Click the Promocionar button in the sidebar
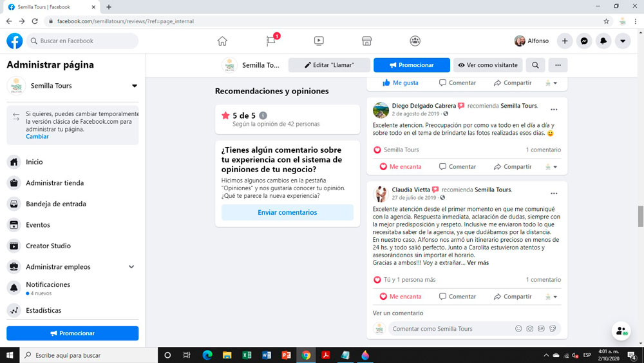644x363 pixels. 72,333
